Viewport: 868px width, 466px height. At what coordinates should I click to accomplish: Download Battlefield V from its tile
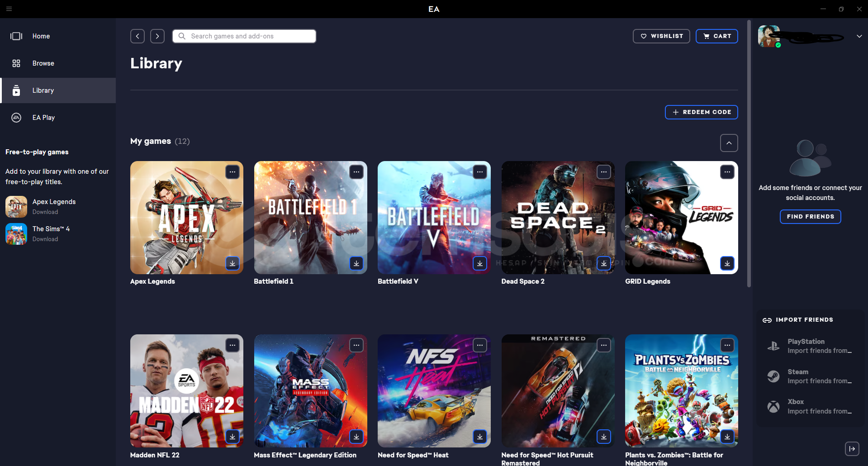[x=480, y=263]
